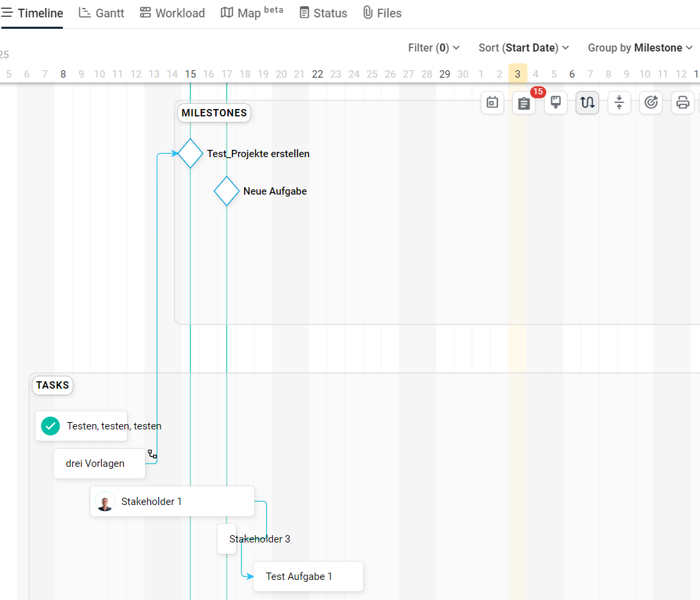Open the Stakeholder 3 task card

pyautogui.click(x=227, y=538)
